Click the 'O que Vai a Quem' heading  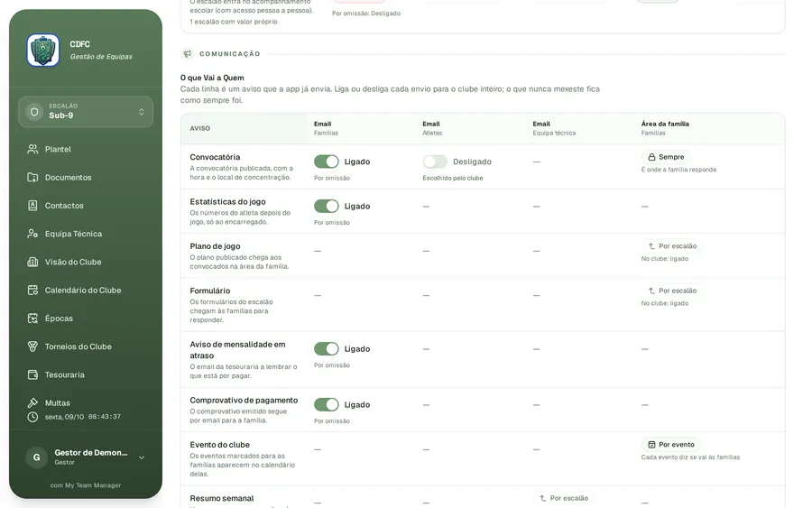212,78
